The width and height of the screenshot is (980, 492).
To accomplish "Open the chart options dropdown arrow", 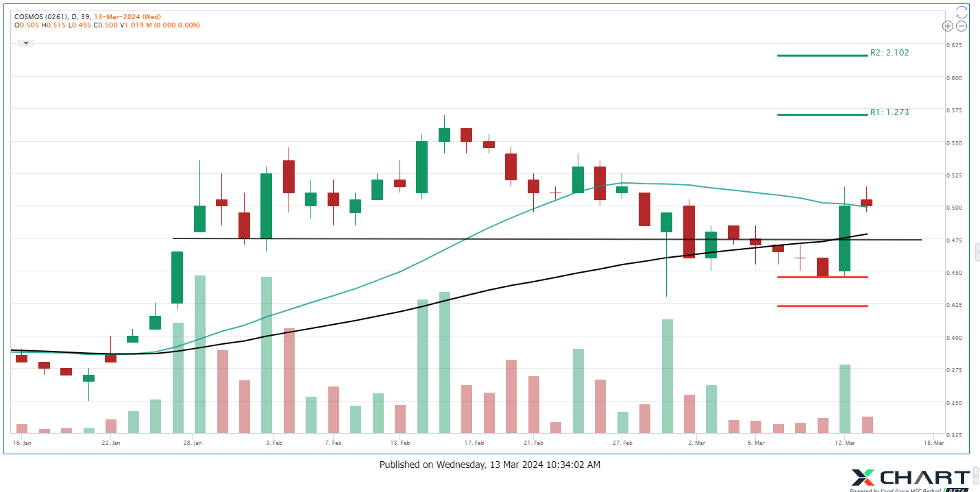I will pyautogui.click(x=25, y=42).
